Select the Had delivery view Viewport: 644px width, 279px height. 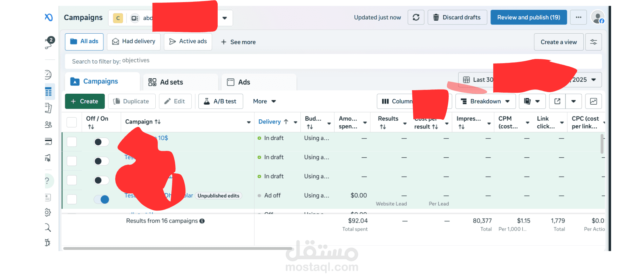click(134, 42)
